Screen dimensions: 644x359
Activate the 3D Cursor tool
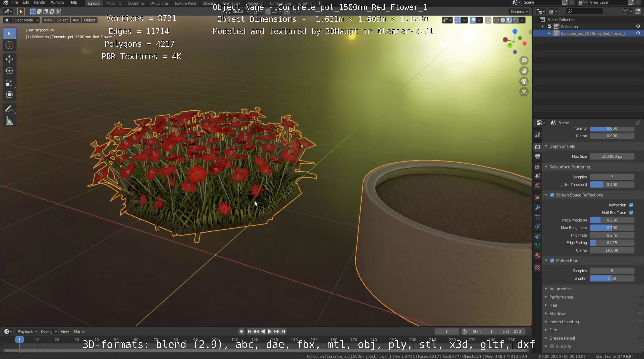pyautogui.click(x=10, y=45)
